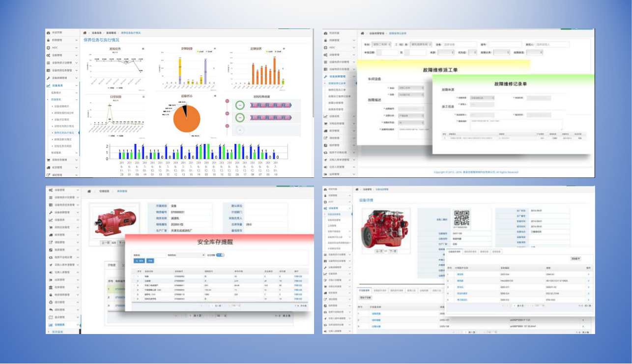Open the 设备状态 pie chart menu icon

215,96
